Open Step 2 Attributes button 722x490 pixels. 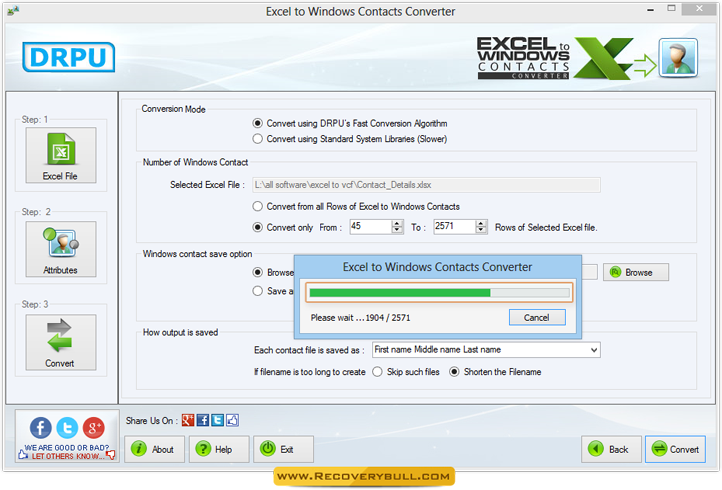tap(61, 249)
